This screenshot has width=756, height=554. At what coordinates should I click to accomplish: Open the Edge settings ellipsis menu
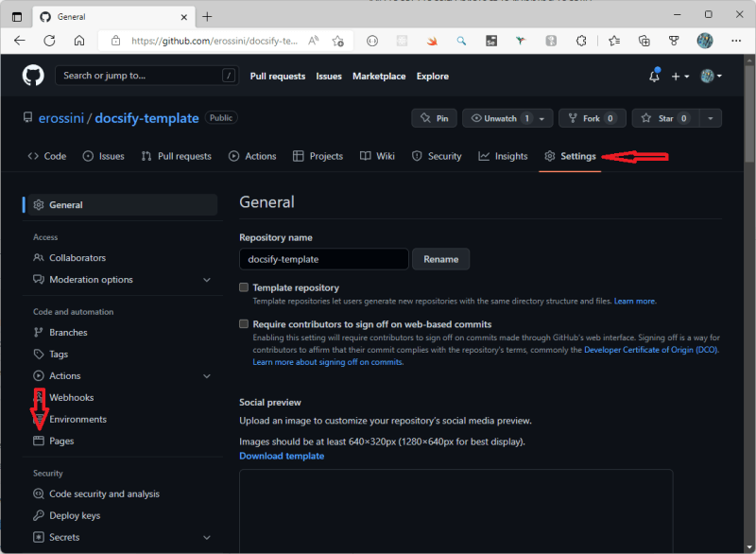736,41
